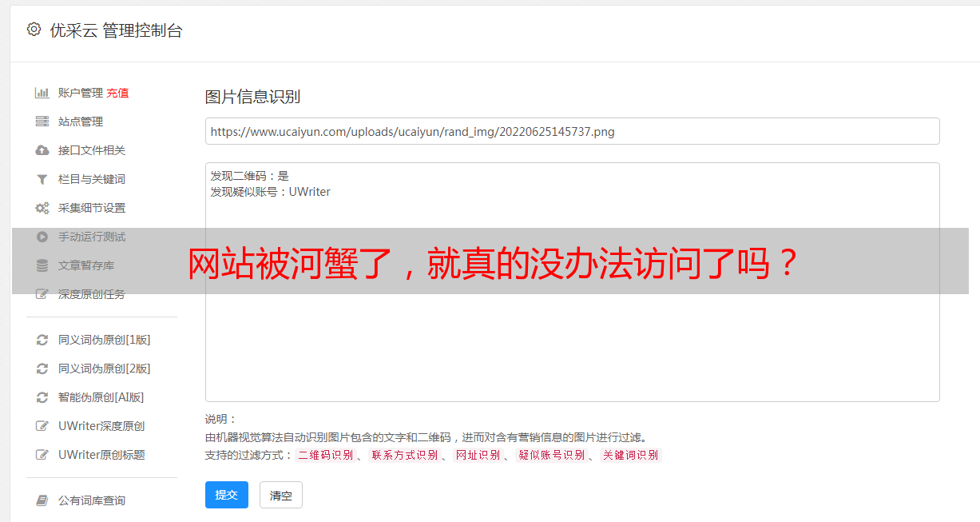Viewport: 980px width, 522px height.
Task: Open 采集细节设置 page
Action: click(92, 208)
